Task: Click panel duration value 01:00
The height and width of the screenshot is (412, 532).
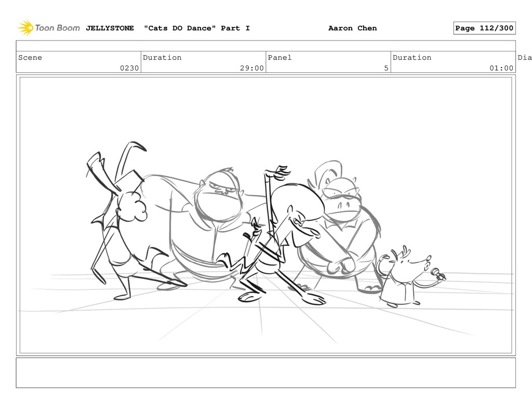Action: pyautogui.click(x=501, y=68)
